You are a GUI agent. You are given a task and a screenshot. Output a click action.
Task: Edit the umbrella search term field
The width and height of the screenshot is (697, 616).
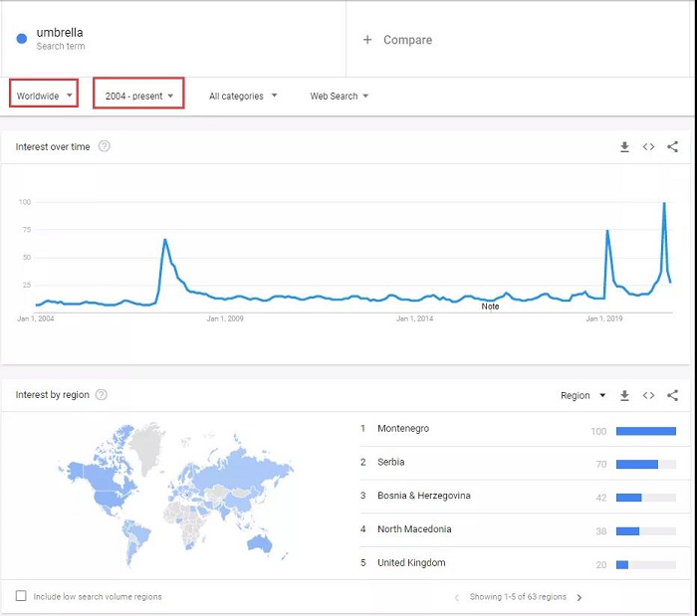(60, 33)
